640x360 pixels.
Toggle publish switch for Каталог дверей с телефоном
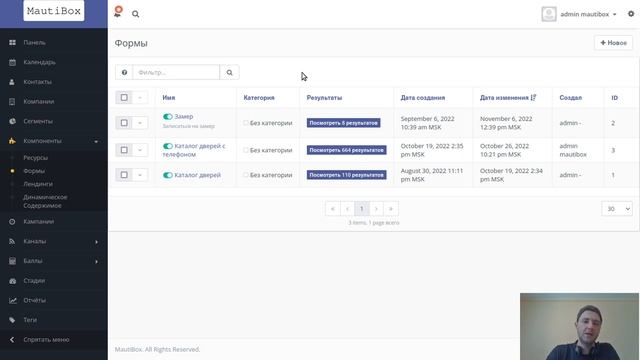(x=167, y=146)
